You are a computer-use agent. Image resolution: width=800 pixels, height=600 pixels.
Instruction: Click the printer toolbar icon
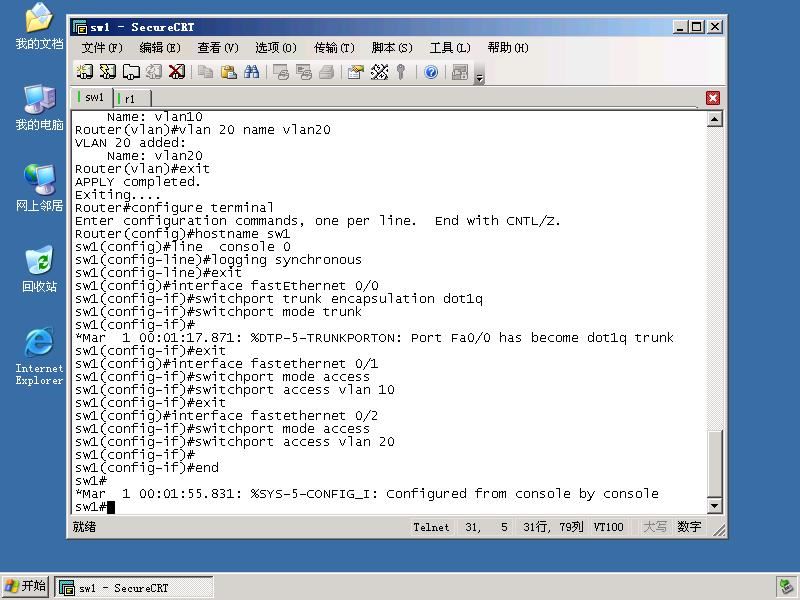tap(327, 72)
